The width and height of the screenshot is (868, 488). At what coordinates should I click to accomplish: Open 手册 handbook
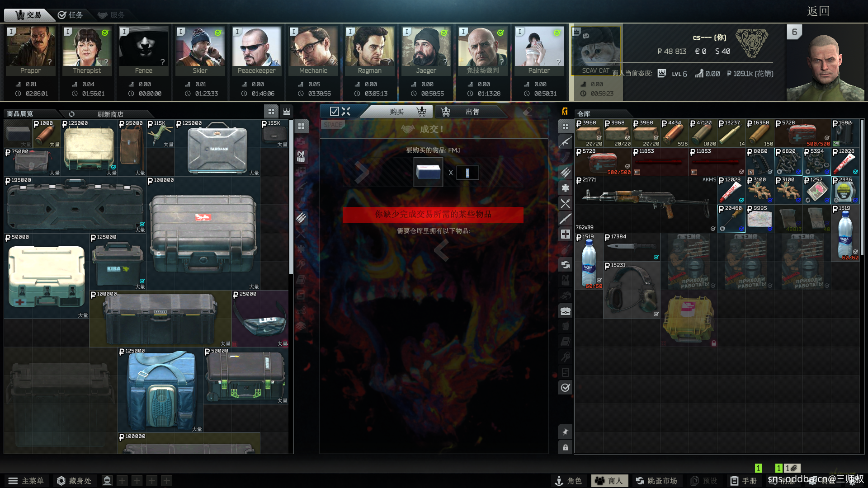click(x=744, y=481)
